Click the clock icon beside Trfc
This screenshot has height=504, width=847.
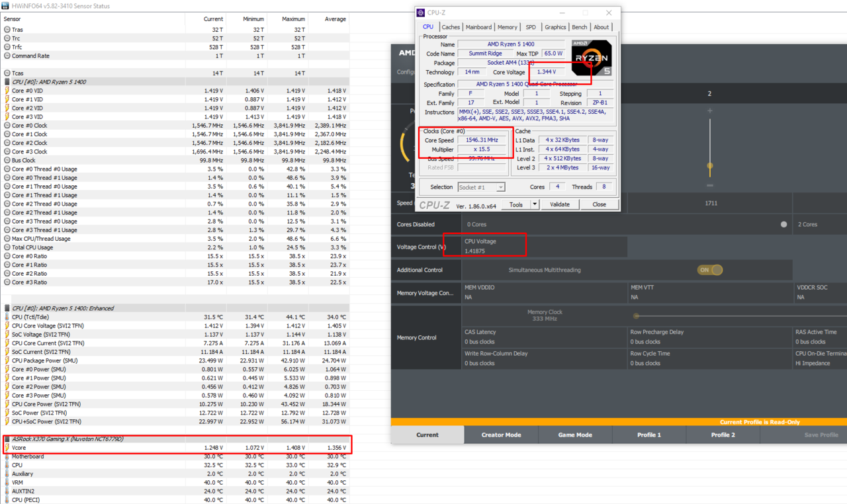[7, 47]
